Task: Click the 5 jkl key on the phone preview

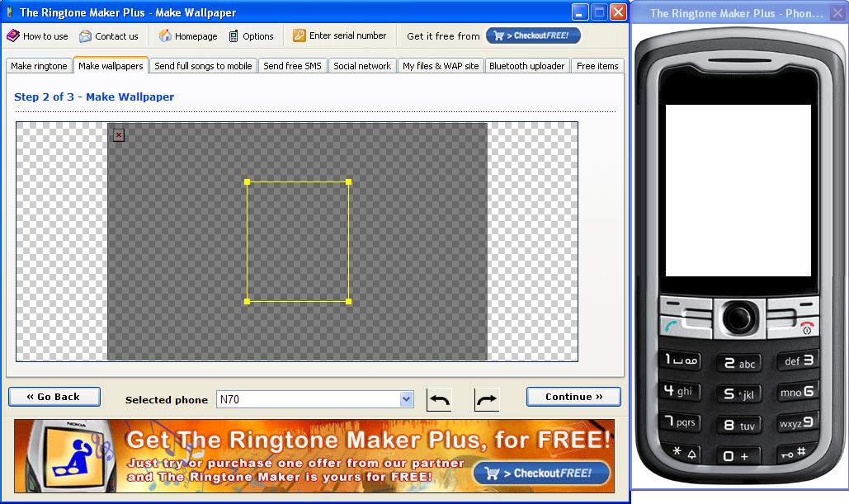Action: pyautogui.click(x=739, y=394)
